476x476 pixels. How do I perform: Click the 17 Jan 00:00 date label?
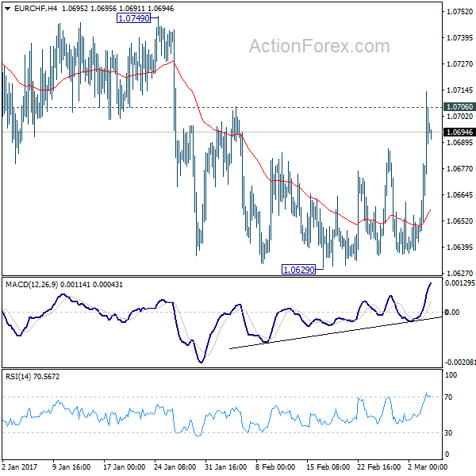pos(125,467)
